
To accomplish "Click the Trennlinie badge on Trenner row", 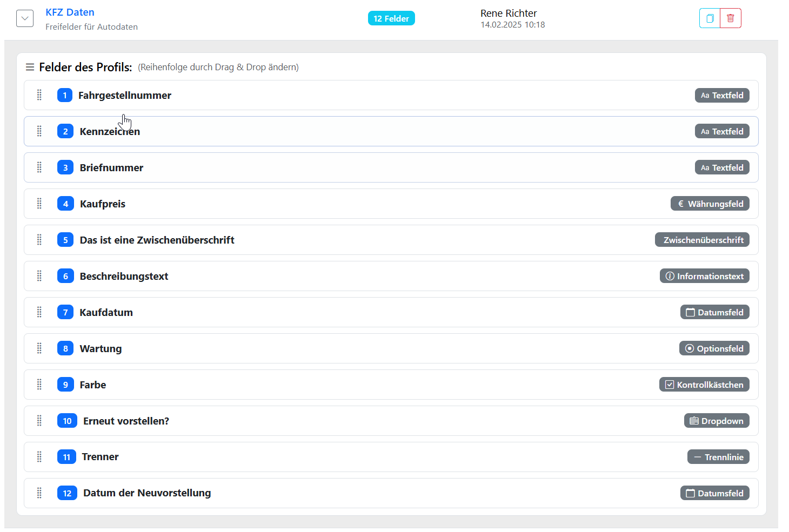I will click(718, 457).
